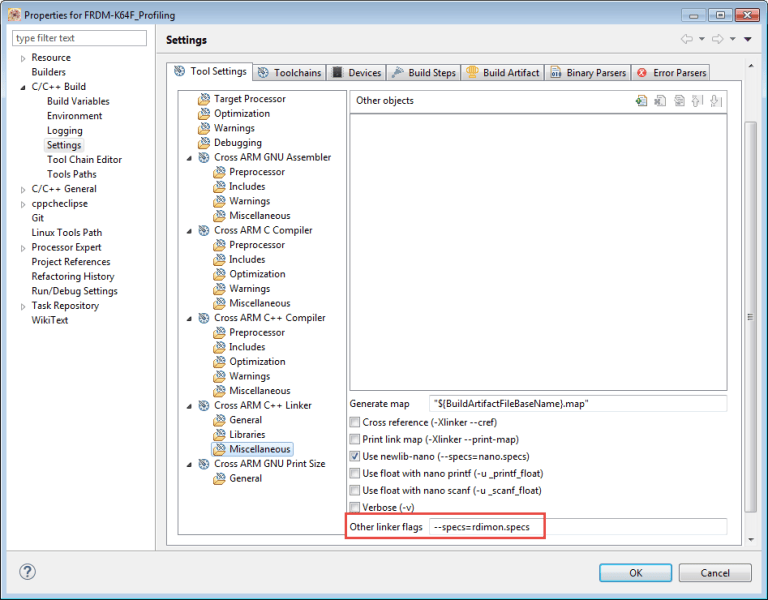
Task: Click the Devices tab chip icon
Action: [337, 72]
